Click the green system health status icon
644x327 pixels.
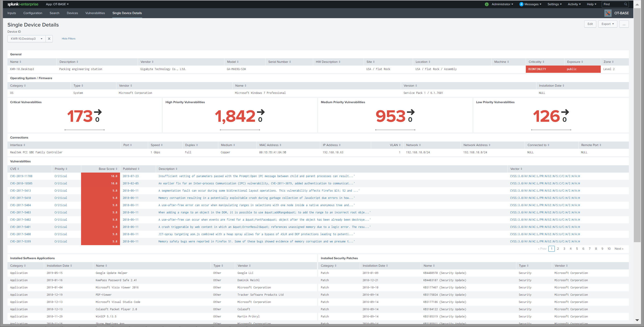tap(486, 4)
